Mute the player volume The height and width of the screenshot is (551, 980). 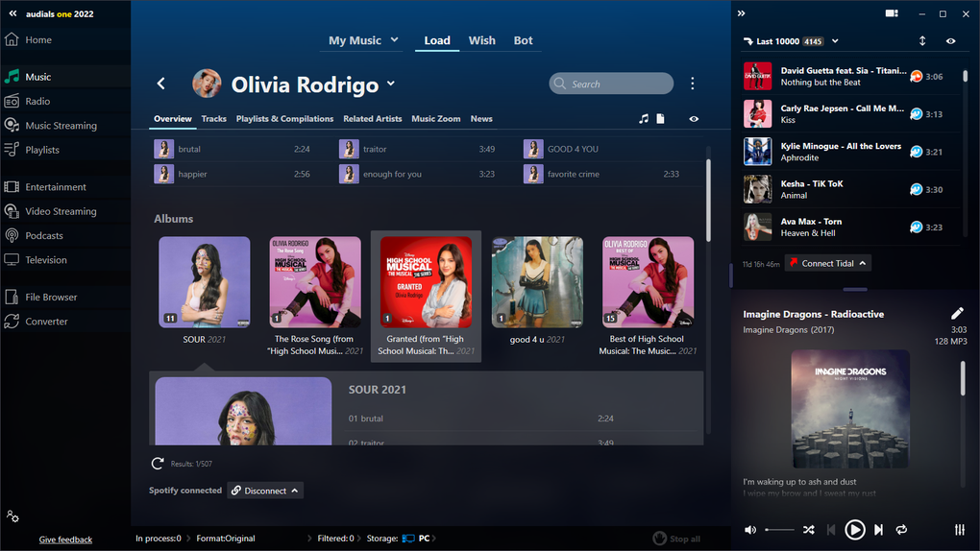(x=750, y=530)
